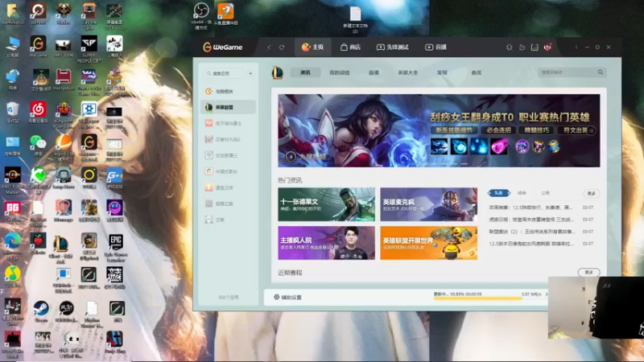Select 与我相关 in the sidebar
Viewport: 644px width, 362px height.
tap(229, 91)
